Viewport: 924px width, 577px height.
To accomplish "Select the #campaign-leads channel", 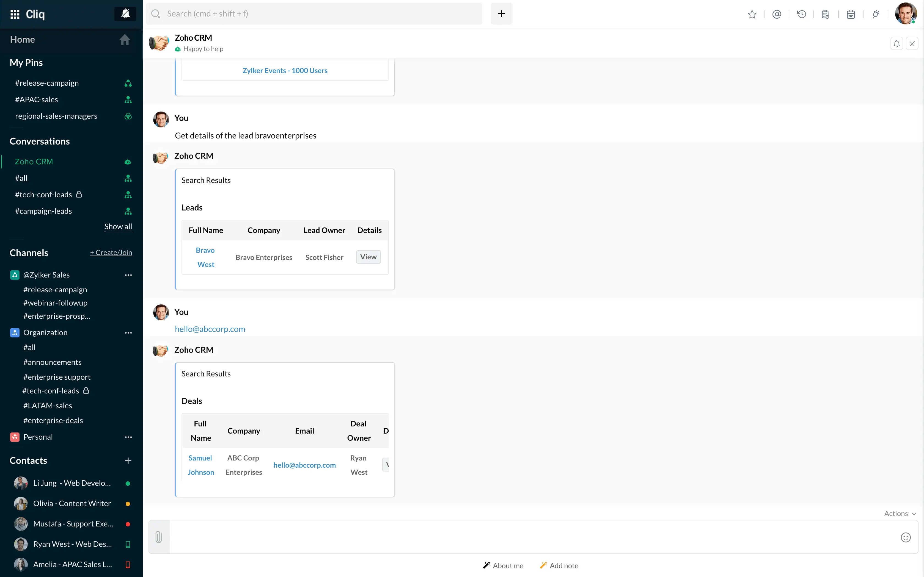I will click(x=43, y=211).
